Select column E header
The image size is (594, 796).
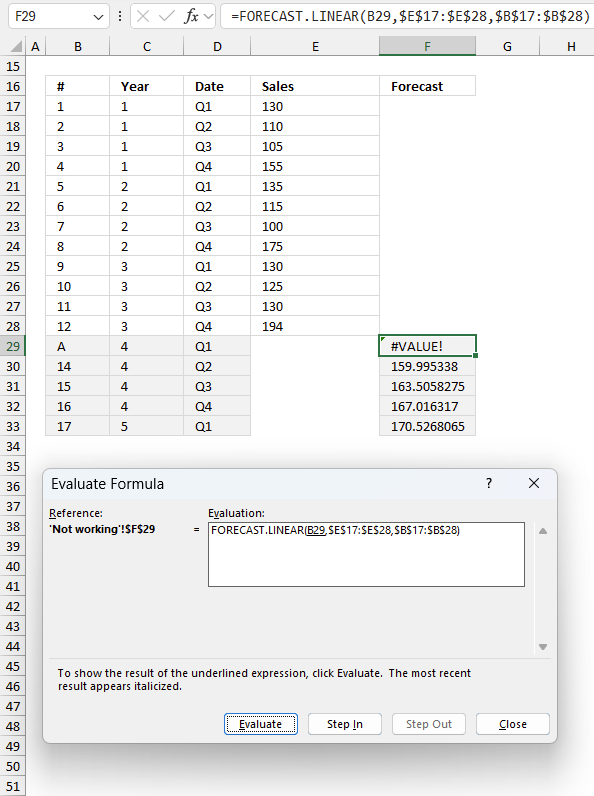(x=315, y=47)
